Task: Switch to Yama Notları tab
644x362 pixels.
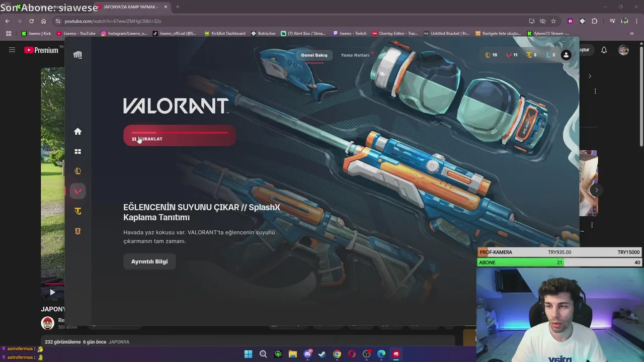Action: (x=355, y=55)
